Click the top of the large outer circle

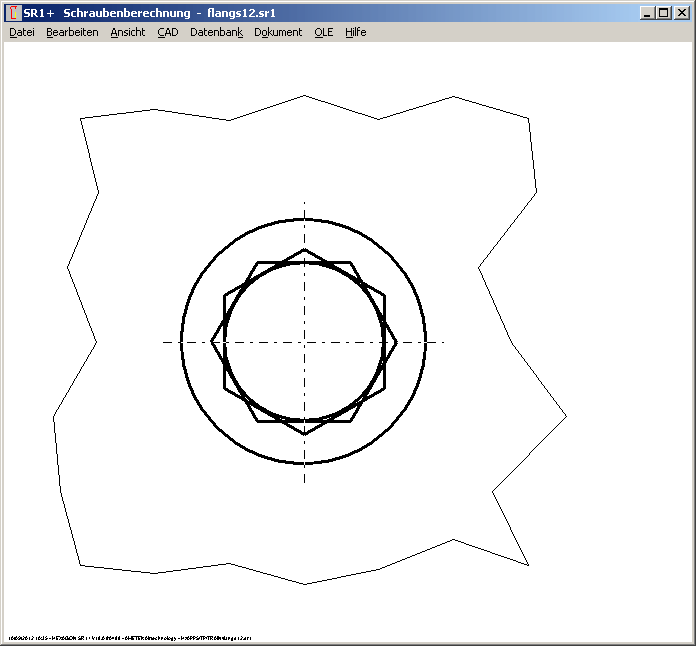coord(304,219)
